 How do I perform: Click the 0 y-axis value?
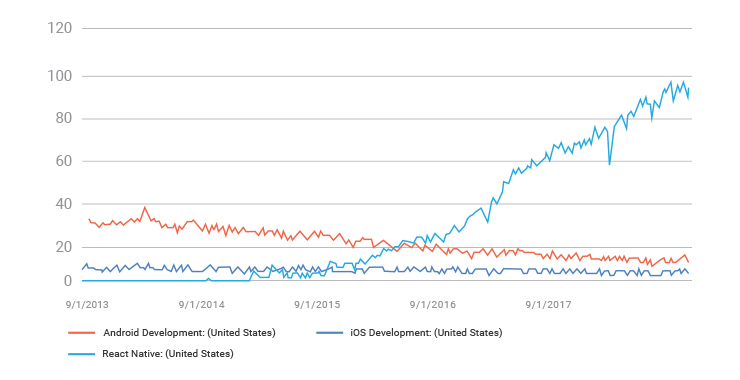(x=68, y=281)
